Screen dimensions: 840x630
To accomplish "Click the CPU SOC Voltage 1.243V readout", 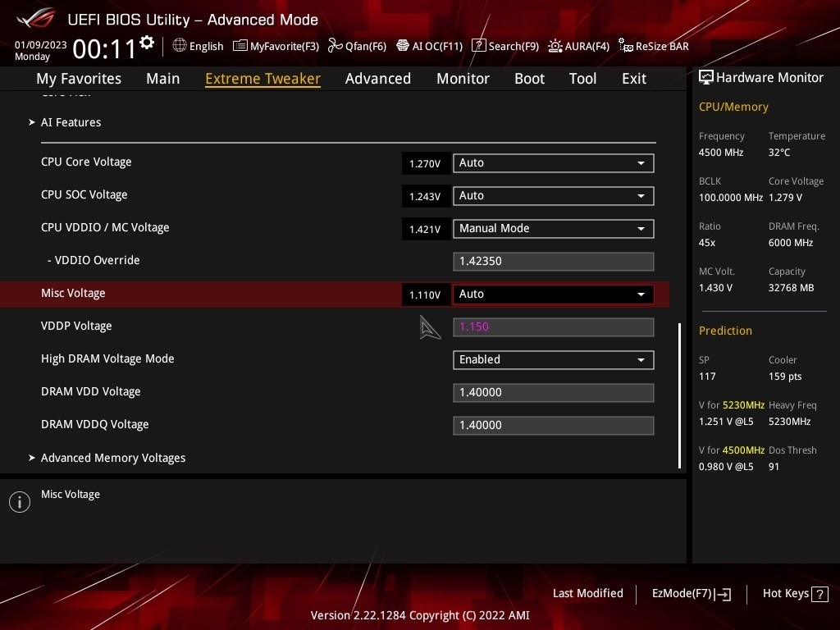I will point(426,196).
